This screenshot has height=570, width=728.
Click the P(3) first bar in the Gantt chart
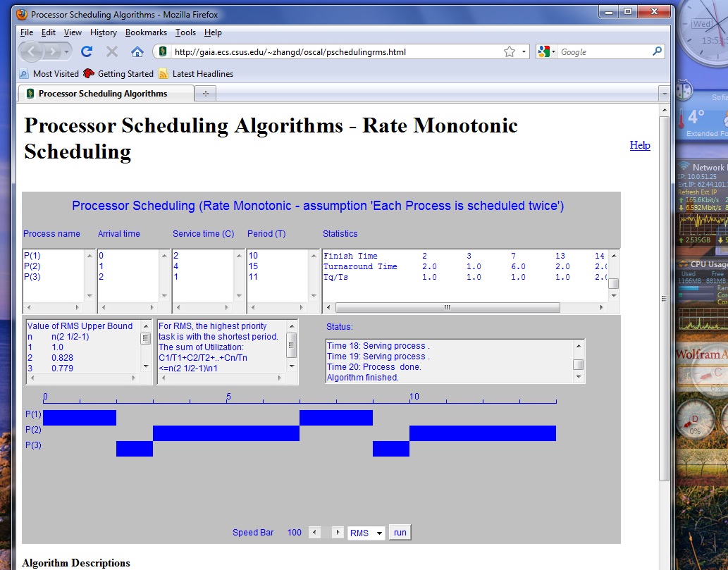coord(135,449)
